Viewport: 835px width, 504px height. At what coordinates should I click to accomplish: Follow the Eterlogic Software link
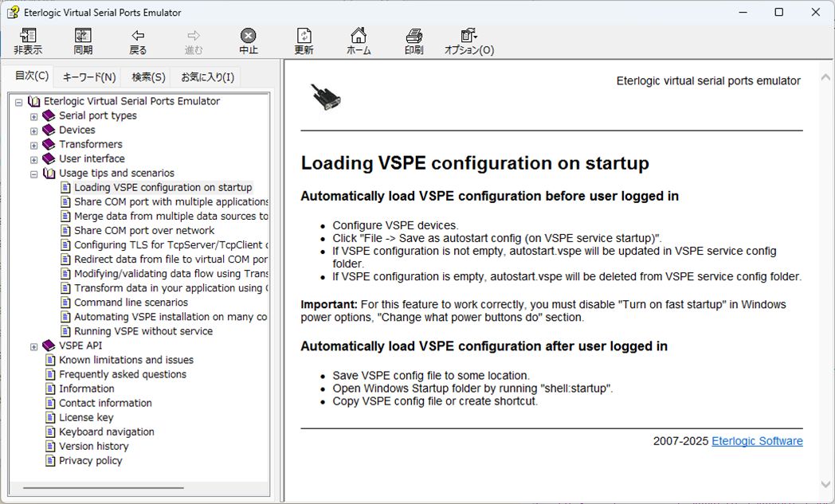pyautogui.click(x=757, y=441)
